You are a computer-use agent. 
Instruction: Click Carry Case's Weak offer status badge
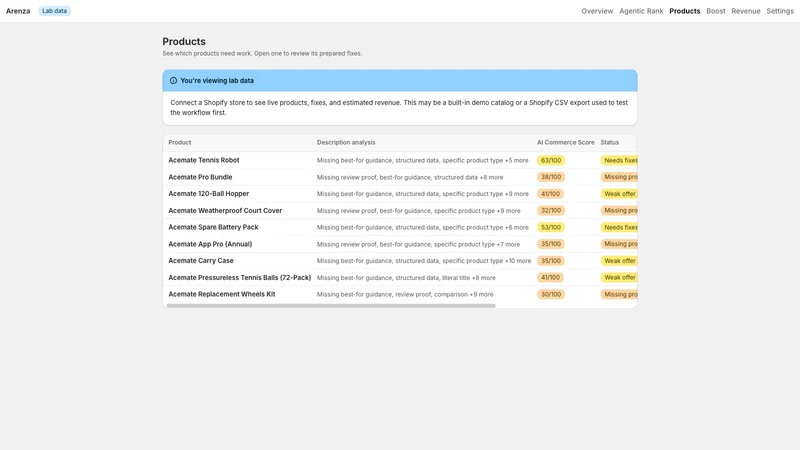pyautogui.click(x=619, y=261)
